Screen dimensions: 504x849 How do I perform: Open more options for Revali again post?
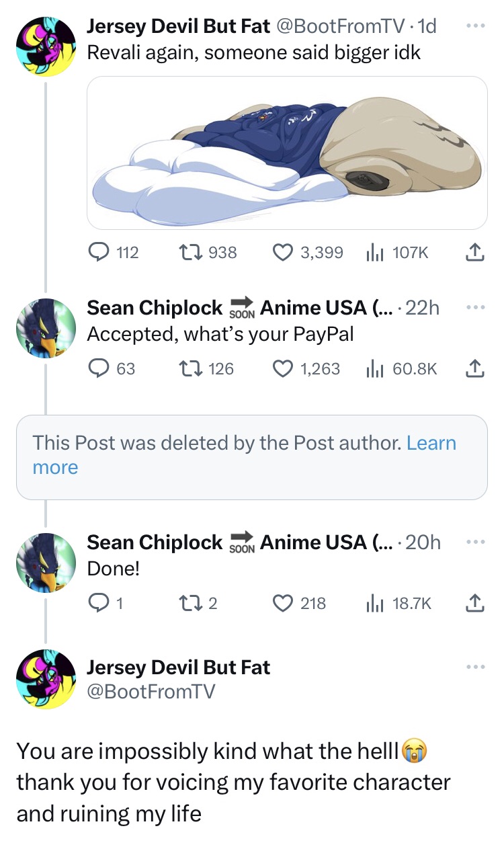click(475, 26)
